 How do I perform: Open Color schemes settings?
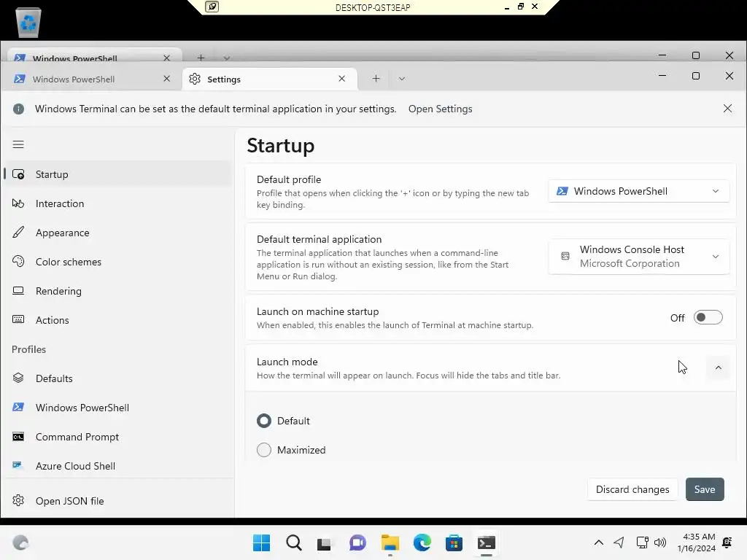(117, 262)
